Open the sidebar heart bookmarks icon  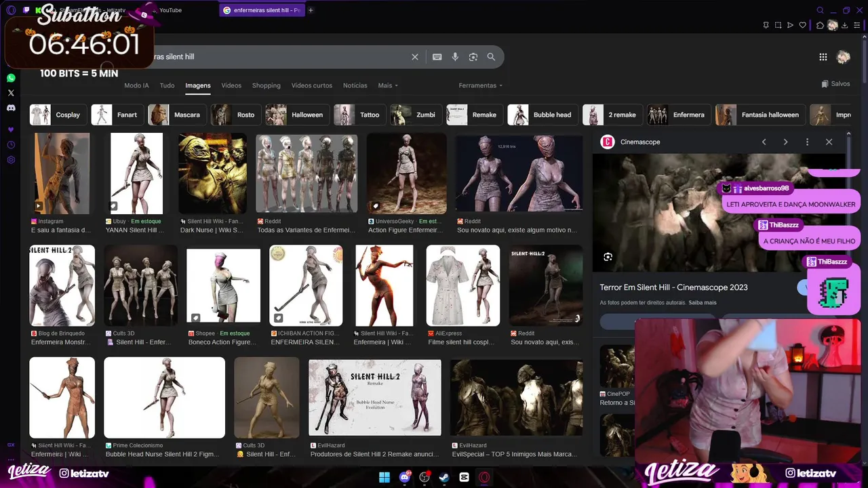[x=11, y=129]
